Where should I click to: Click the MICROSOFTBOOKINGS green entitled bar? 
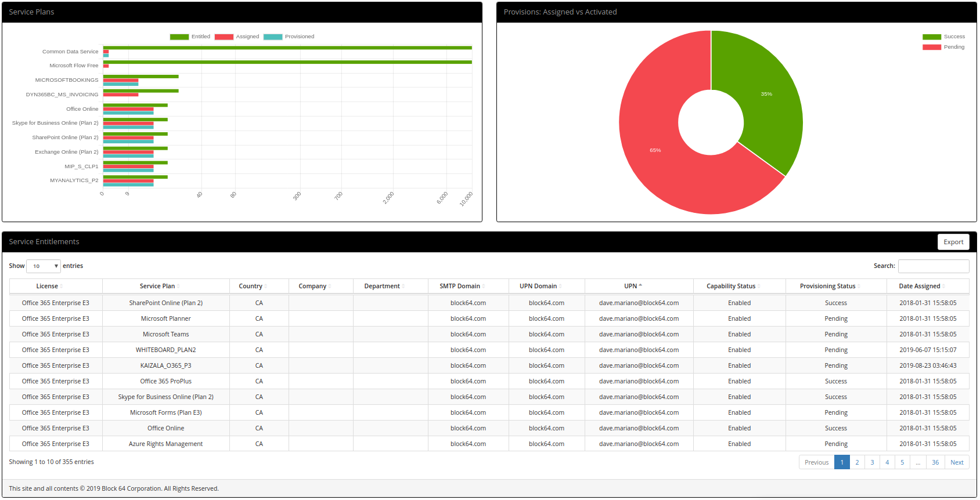pos(141,77)
